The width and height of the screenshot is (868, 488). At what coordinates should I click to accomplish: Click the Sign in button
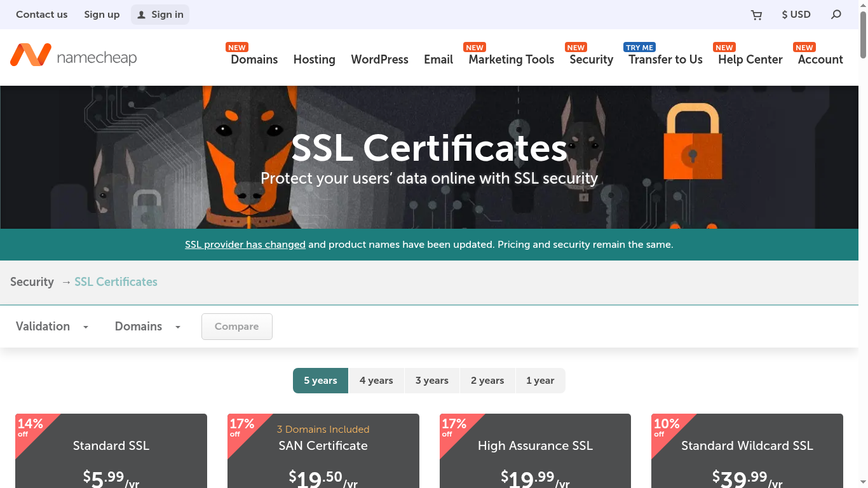point(160,15)
